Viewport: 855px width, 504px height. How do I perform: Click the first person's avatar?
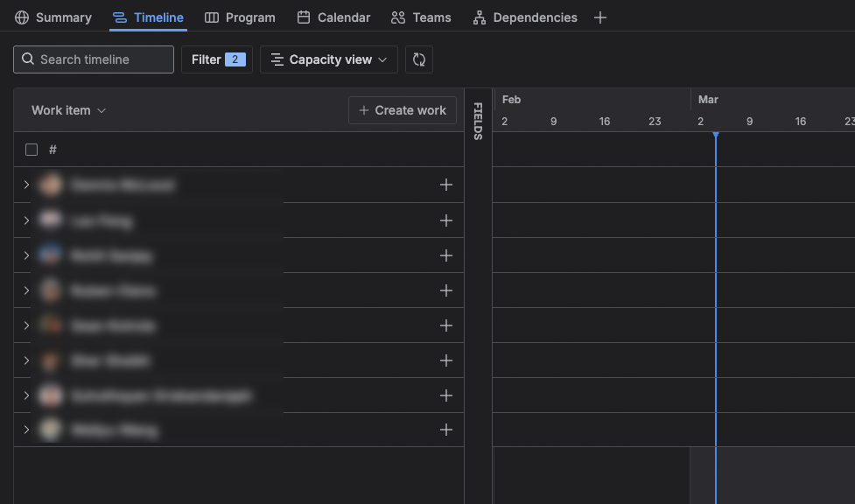pos(50,185)
